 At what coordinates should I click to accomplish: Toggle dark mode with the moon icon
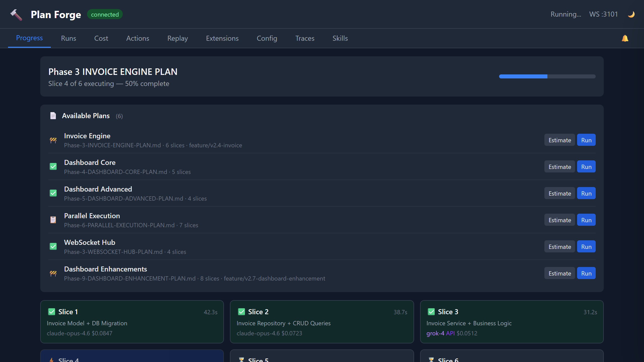[x=631, y=14]
